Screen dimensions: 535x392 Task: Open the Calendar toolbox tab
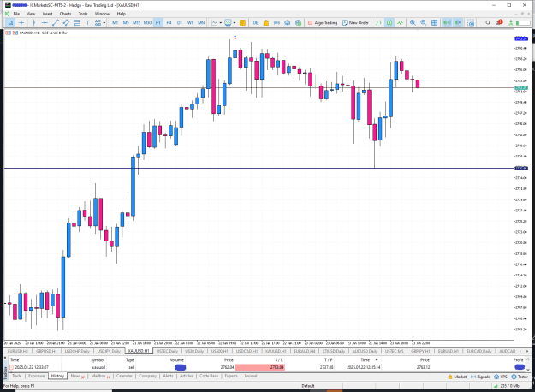(124, 376)
